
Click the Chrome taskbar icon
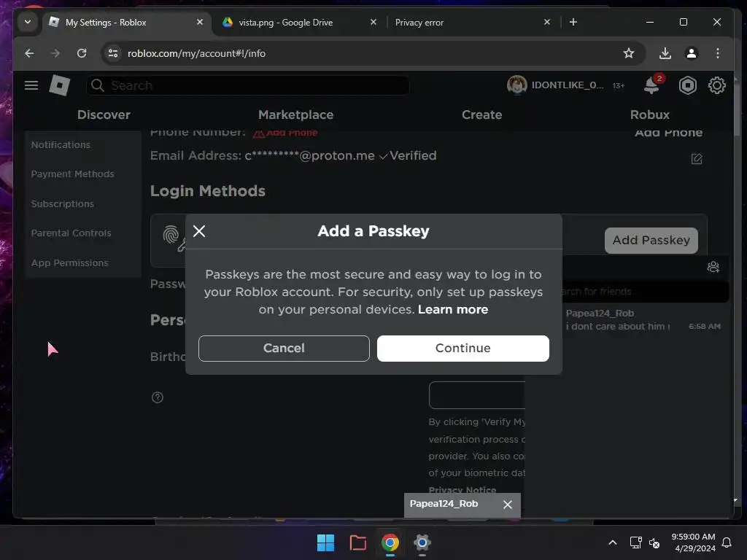coord(390,542)
